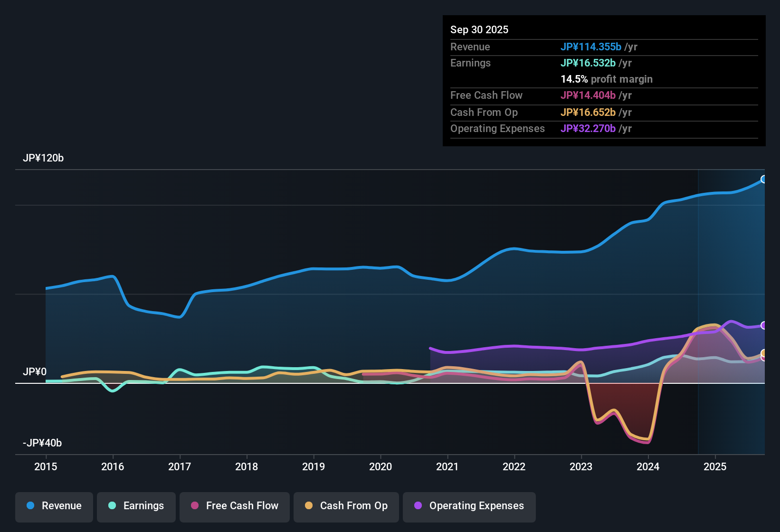Click the JP¥32.270b Operating Expenses value
The image size is (780, 532).
[588, 128]
